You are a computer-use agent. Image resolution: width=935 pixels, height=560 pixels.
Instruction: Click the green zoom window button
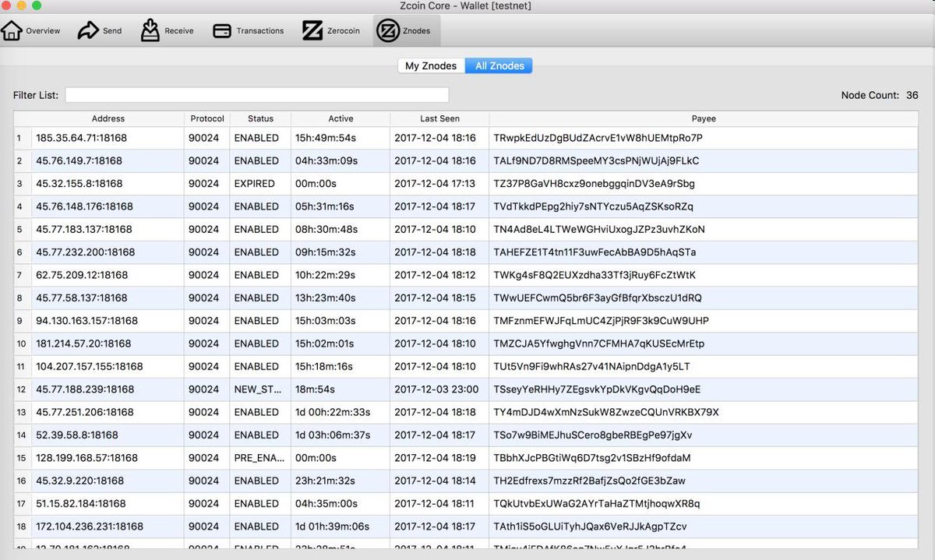pyautogui.click(x=37, y=5)
